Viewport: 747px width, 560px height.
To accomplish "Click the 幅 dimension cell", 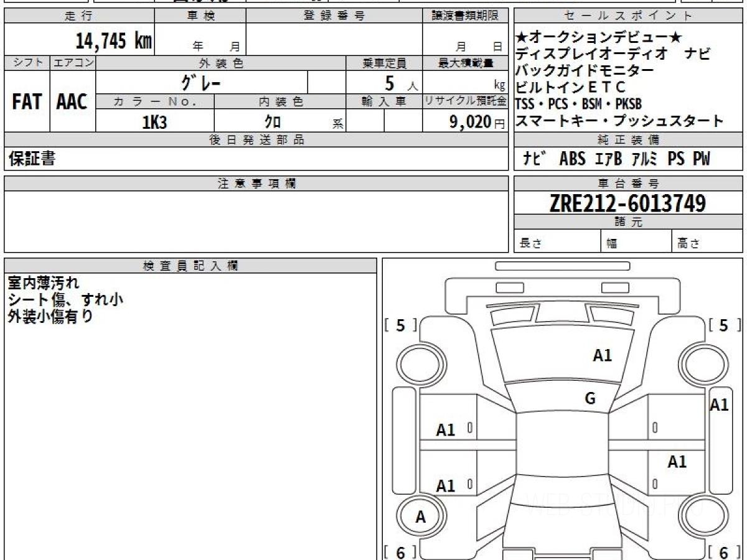I will [x=636, y=241].
